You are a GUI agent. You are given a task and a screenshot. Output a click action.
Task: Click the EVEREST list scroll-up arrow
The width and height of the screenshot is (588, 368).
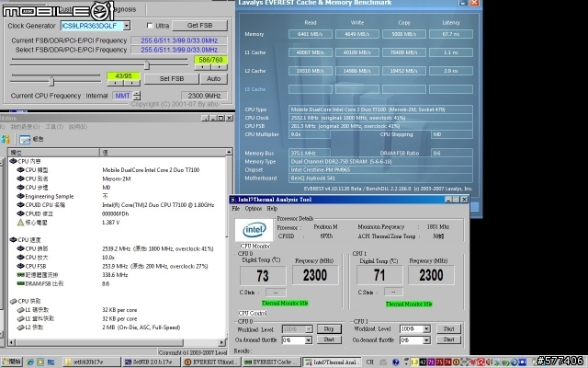(229, 152)
